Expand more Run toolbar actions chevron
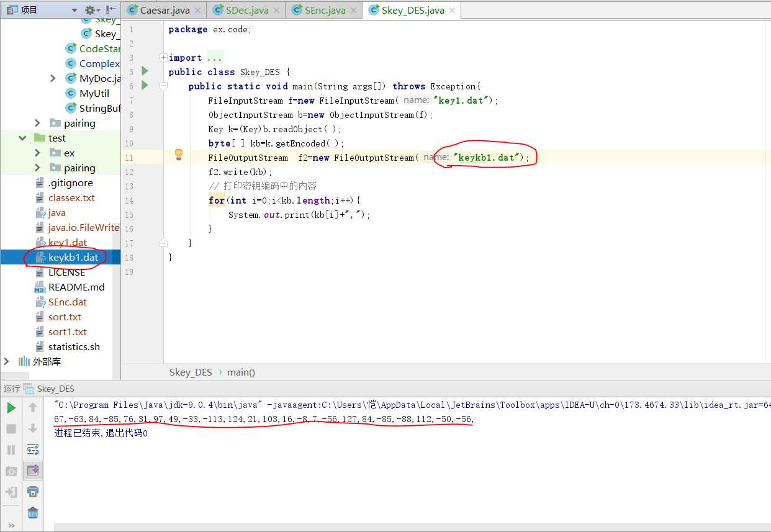Viewport: 771px width, 532px height. tap(11, 525)
